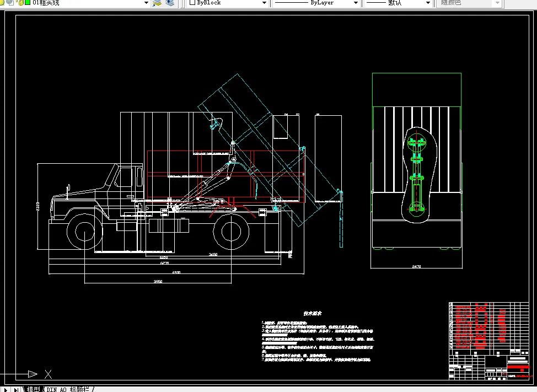The height and width of the screenshot is (392, 537).
Task: Click the green layer color square
Action: pyautogui.click(x=28, y=2)
